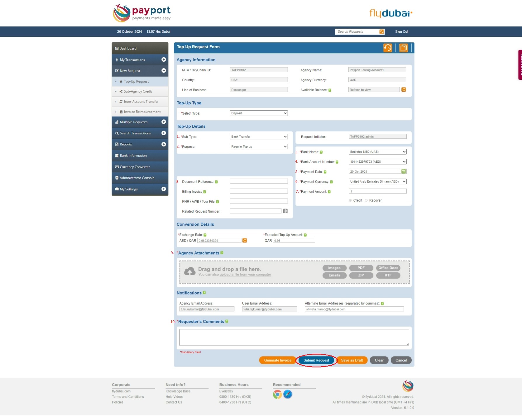Open Bank Information in sidebar
This screenshot has height=420, width=522.
140,156
